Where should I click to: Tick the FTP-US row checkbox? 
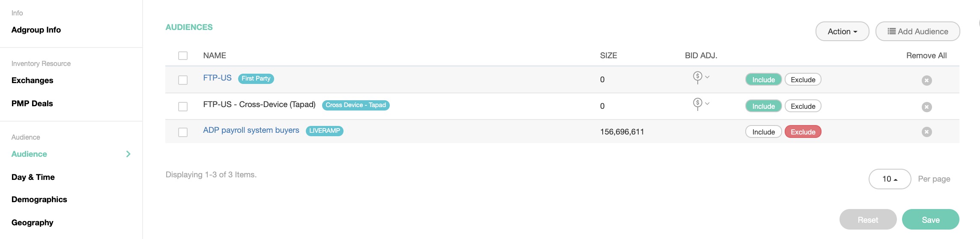183,80
